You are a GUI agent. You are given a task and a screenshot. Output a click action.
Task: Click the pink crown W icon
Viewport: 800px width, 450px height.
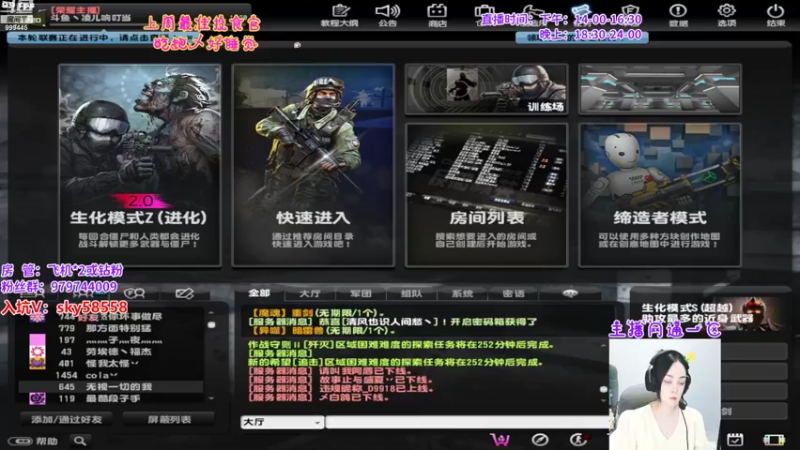click(x=500, y=439)
